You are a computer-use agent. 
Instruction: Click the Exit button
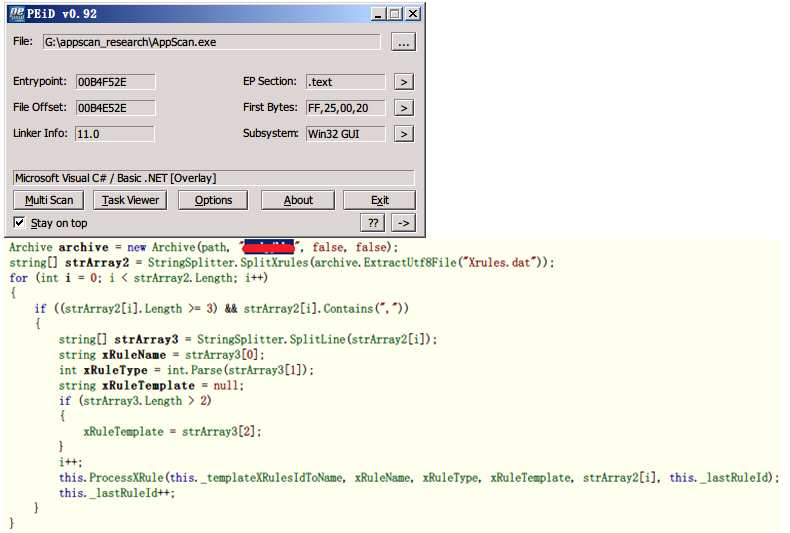click(x=379, y=200)
